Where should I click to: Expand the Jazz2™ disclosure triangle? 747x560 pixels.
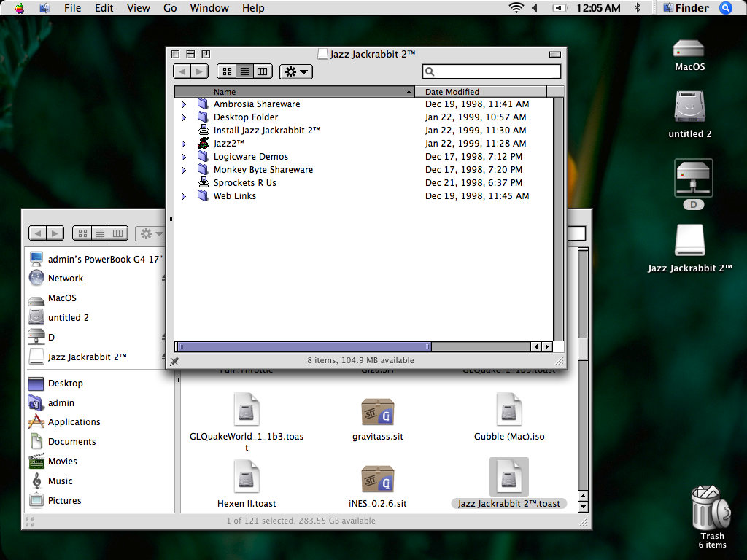click(184, 144)
